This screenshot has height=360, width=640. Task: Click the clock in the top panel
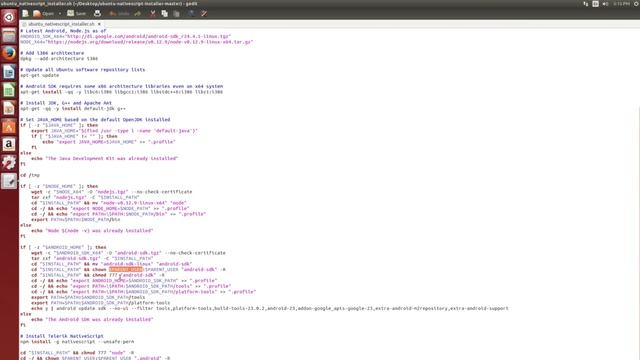coord(621,4)
